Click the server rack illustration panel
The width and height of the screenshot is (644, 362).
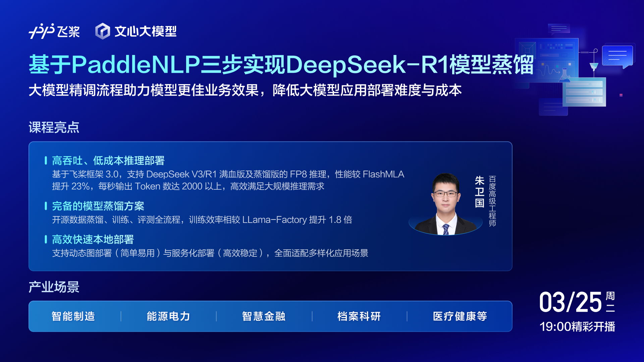pos(584,92)
